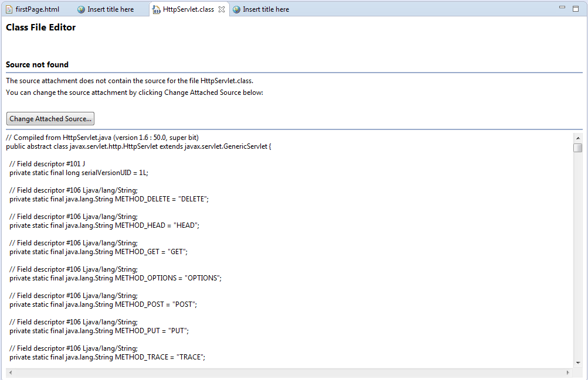Click the horizontal scrollbar right arrow
Image resolution: width=588 pixels, height=380 pixels.
(x=567, y=372)
